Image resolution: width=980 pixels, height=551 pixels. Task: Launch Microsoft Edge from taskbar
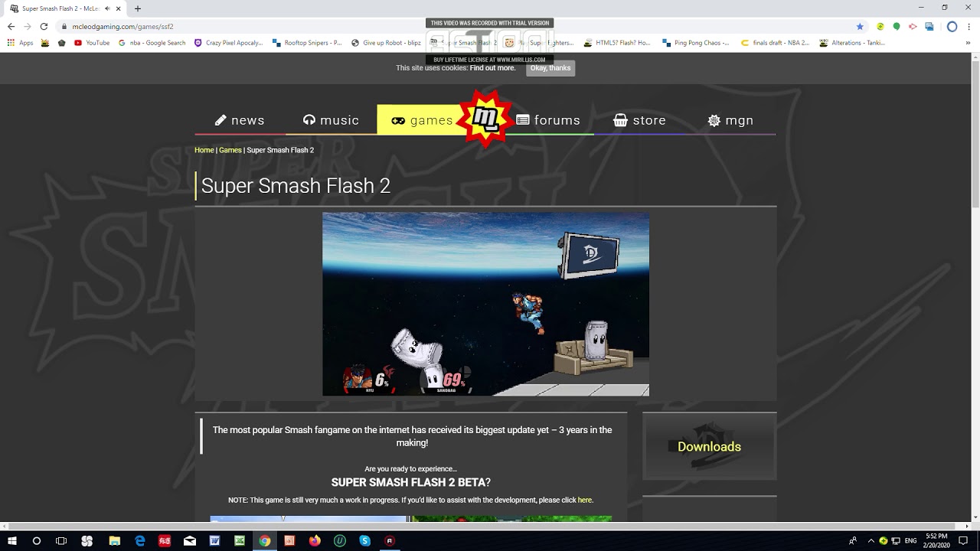139,541
